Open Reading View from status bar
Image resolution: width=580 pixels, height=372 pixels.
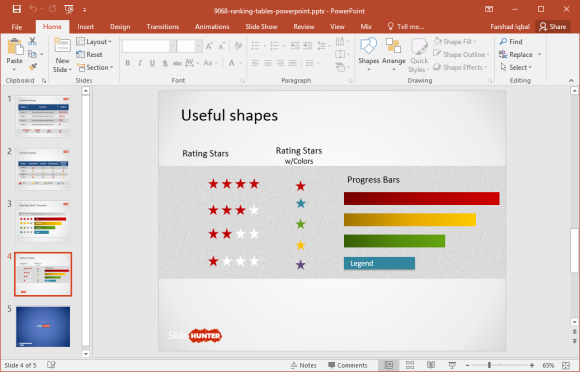(x=431, y=365)
